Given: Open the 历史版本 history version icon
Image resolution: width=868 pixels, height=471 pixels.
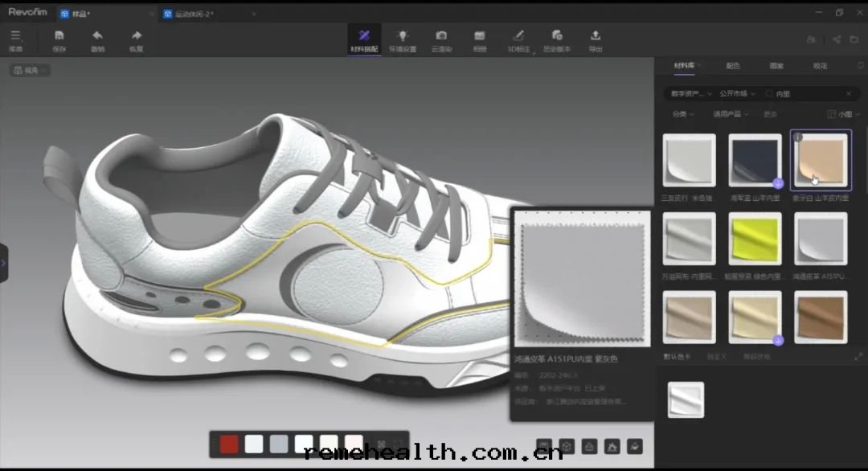Looking at the screenshot, I should click(x=556, y=36).
